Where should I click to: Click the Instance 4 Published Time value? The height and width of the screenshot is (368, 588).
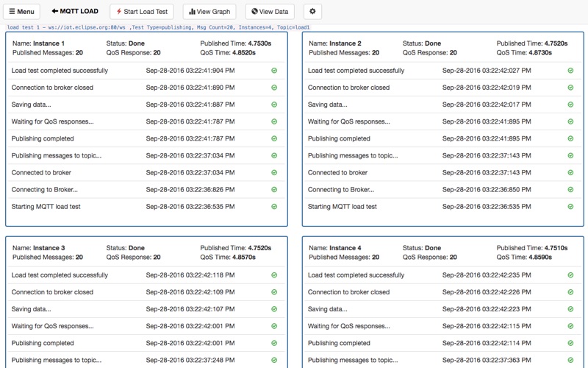coord(552,248)
